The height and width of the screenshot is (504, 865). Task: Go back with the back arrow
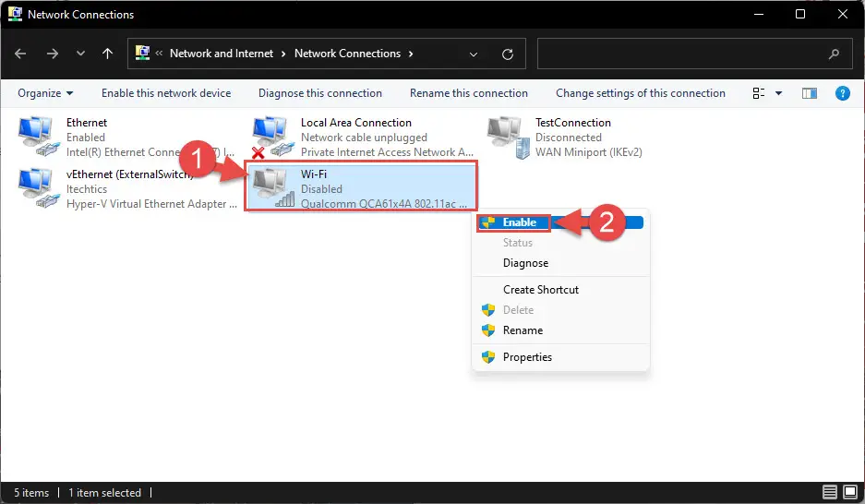click(20, 54)
